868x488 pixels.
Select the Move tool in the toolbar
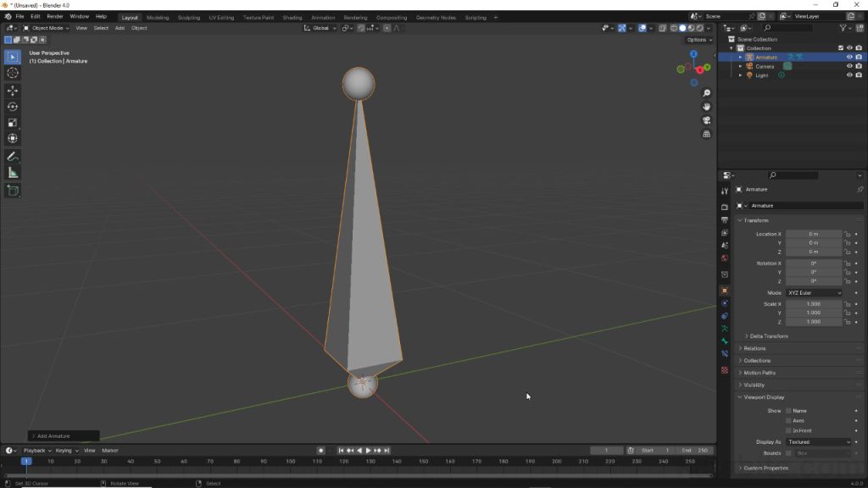pos(12,90)
